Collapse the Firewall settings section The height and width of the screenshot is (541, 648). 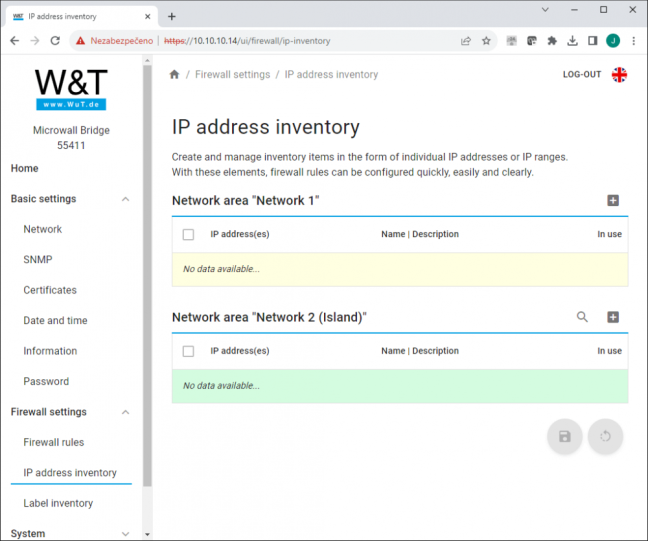tap(126, 412)
